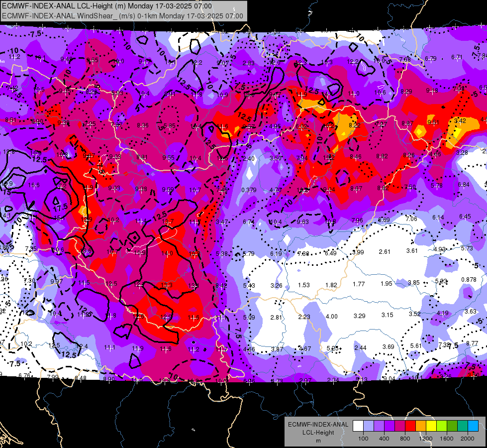Viewport: 487px width, 448px height.
Task: Click the grid value 8.77
Action: pos(472,343)
